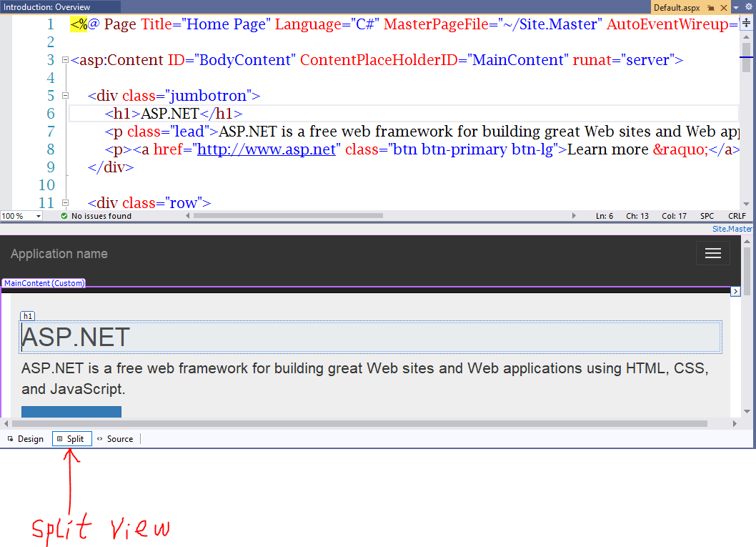Click the Ch: 13 status indicator

[637, 216]
